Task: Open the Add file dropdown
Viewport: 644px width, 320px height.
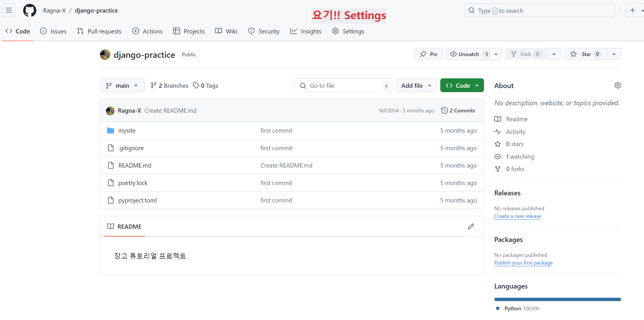Action: [x=416, y=86]
